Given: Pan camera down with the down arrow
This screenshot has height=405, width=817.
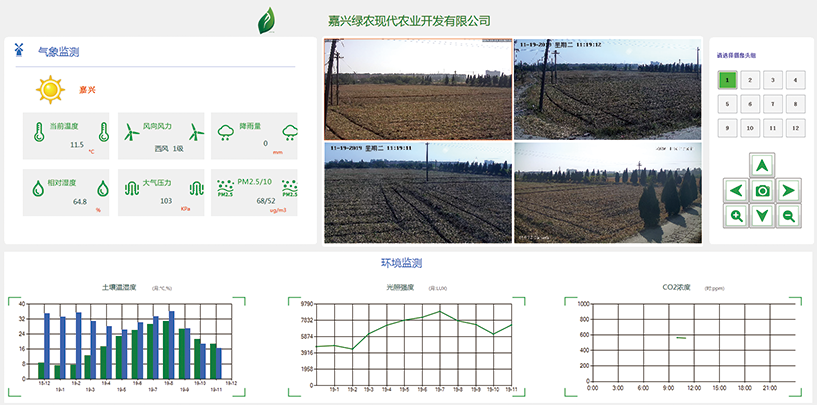Looking at the screenshot, I should click(x=762, y=215).
